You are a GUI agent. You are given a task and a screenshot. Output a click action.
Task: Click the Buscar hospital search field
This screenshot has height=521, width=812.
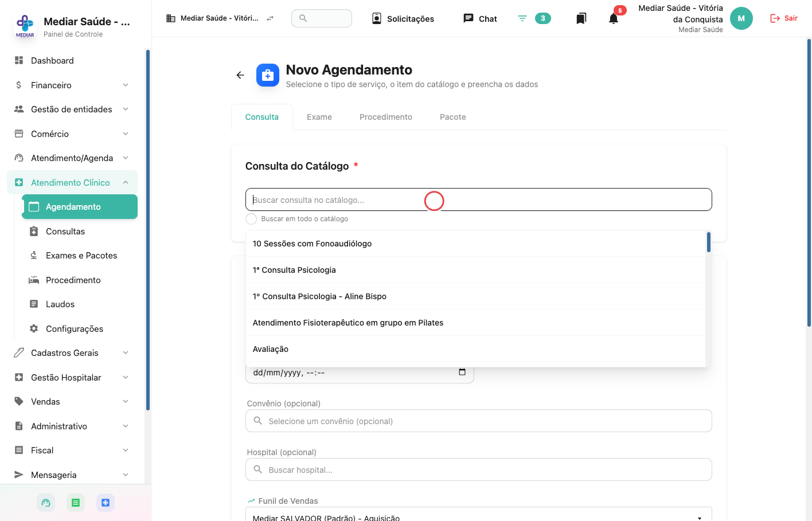pyautogui.click(x=479, y=469)
